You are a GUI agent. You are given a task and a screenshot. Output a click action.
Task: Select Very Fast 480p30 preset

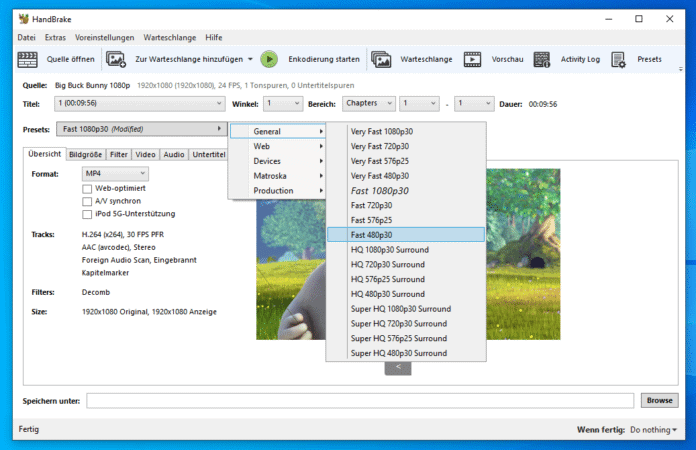point(406,176)
